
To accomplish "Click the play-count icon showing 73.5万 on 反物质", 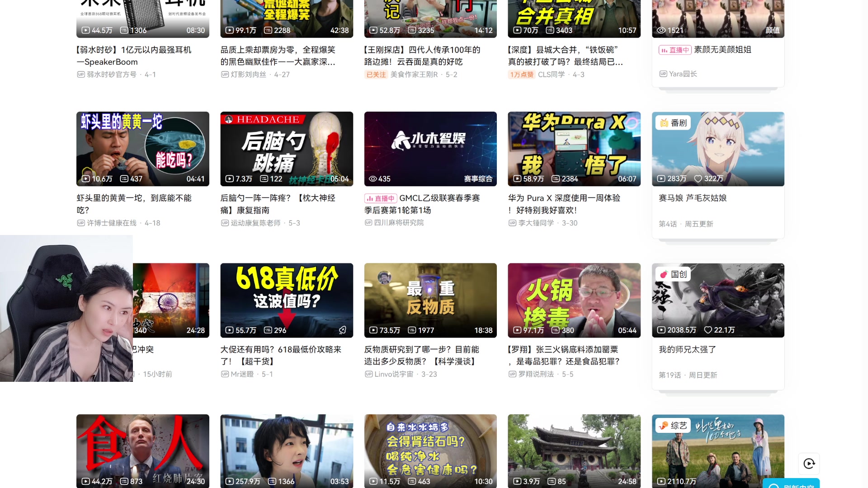I will coord(373,330).
